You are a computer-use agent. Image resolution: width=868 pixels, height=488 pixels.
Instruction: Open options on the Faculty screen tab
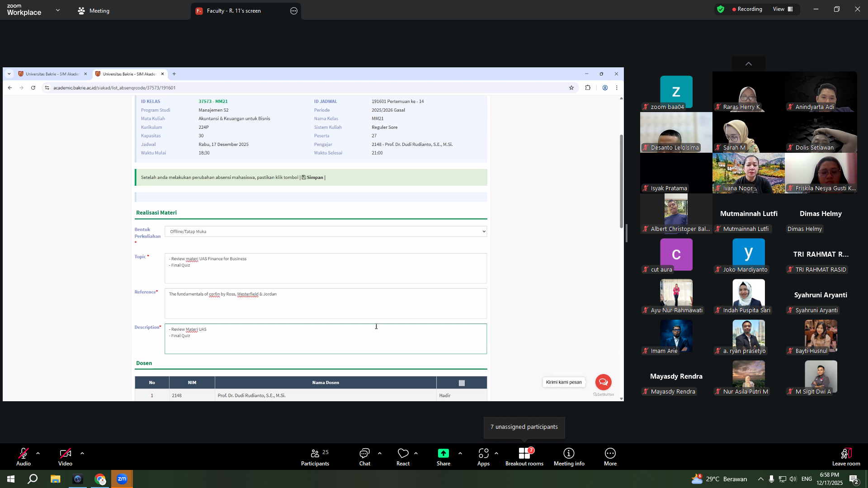click(294, 11)
